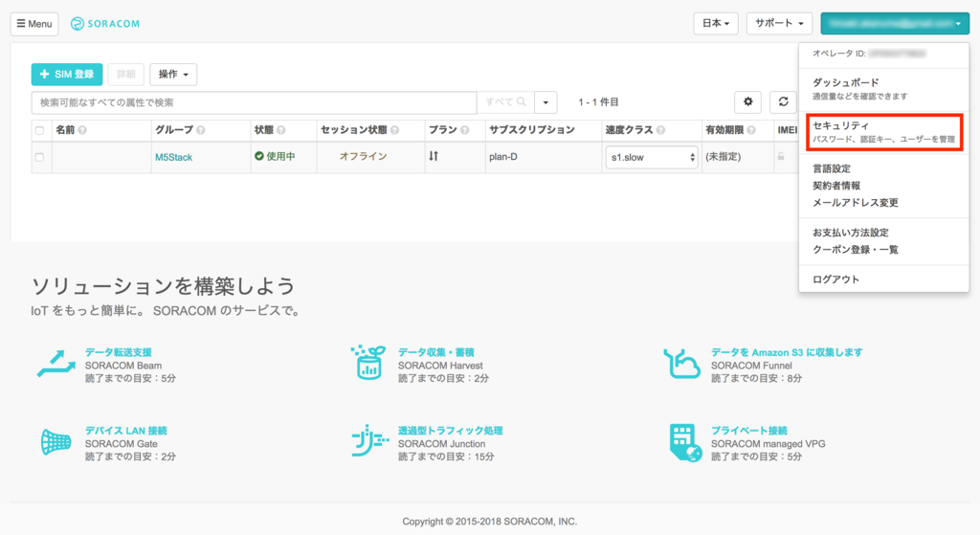Open the M5Stack group link
The height and width of the screenshot is (535, 980).
point(174,158)
